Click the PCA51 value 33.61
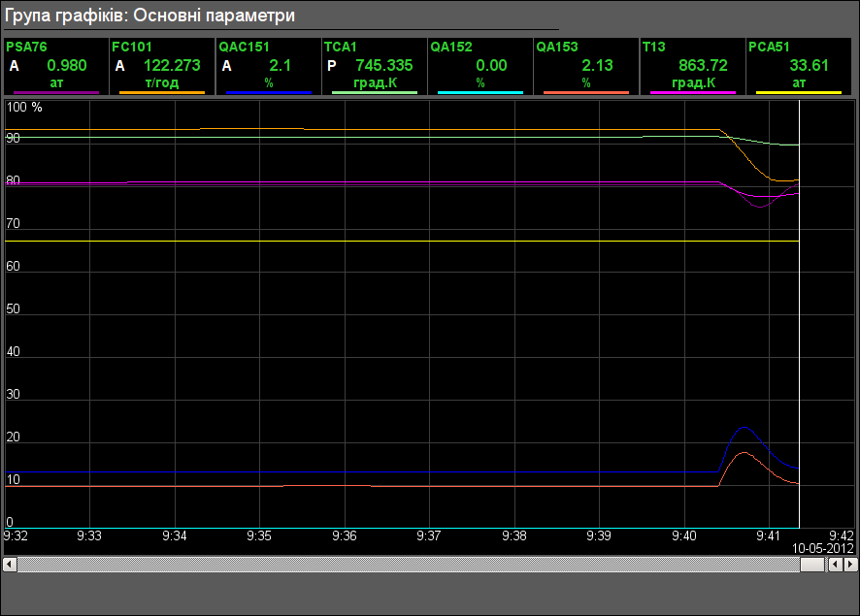 809,66
